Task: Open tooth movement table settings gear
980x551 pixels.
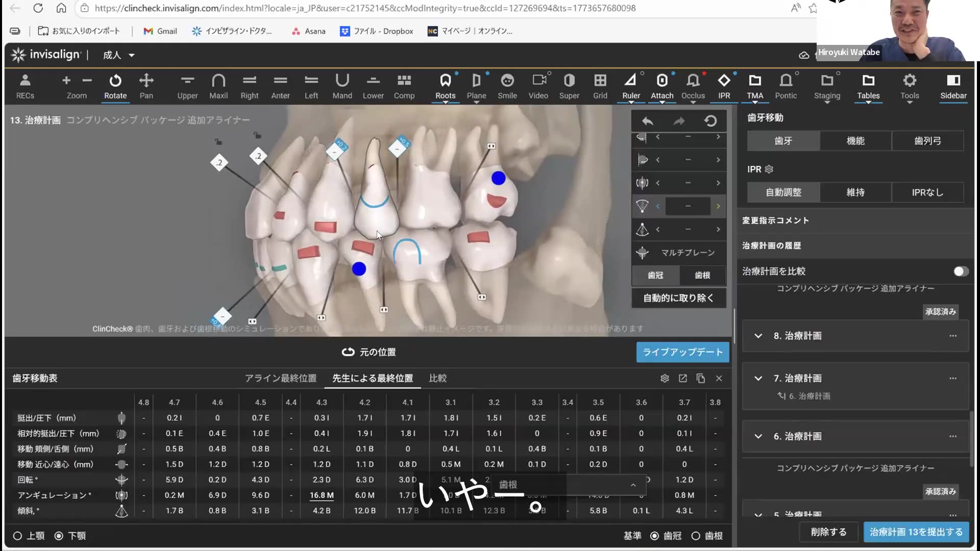Action: click(665, 378)
